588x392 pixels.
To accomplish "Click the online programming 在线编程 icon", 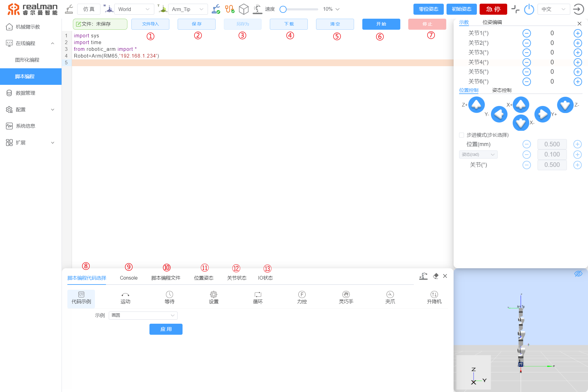I will [x=9, y=43].
